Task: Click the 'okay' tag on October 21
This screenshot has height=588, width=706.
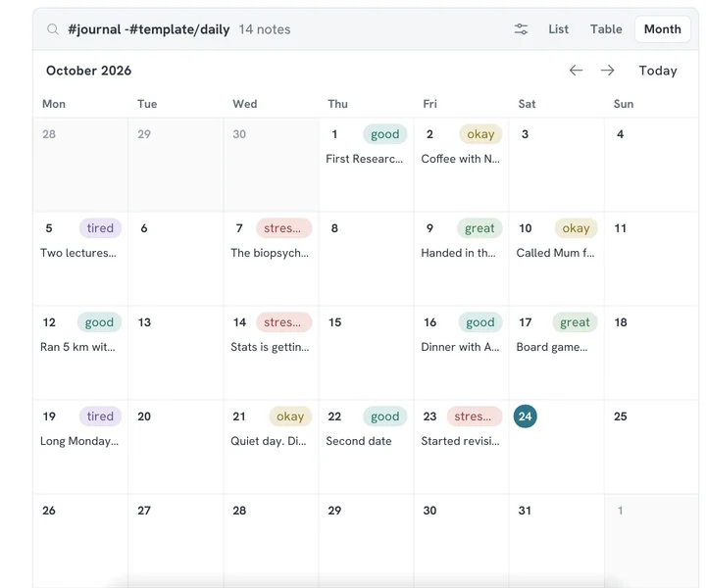Action: (x=290, y=416)
